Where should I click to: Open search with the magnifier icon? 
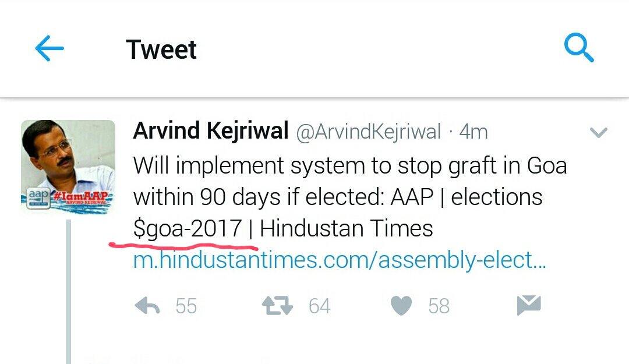[x=578, y=48]
